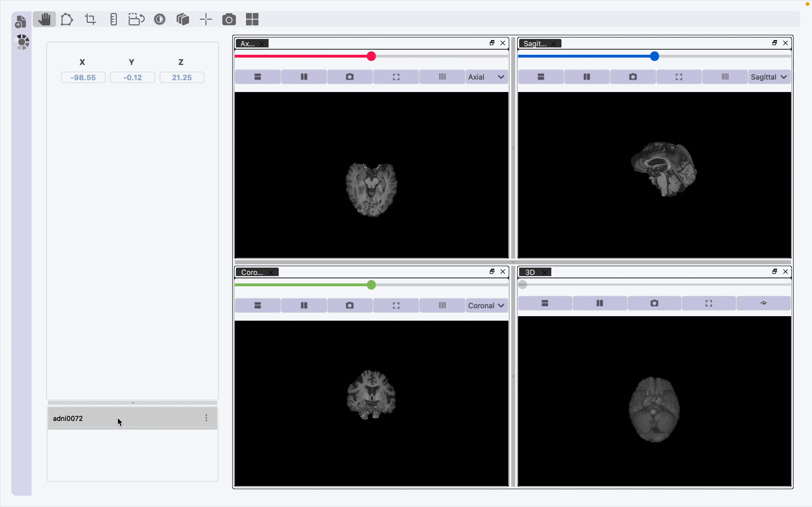Select the polygon drawing tool
812x507 pixels.
pos(67,19)
